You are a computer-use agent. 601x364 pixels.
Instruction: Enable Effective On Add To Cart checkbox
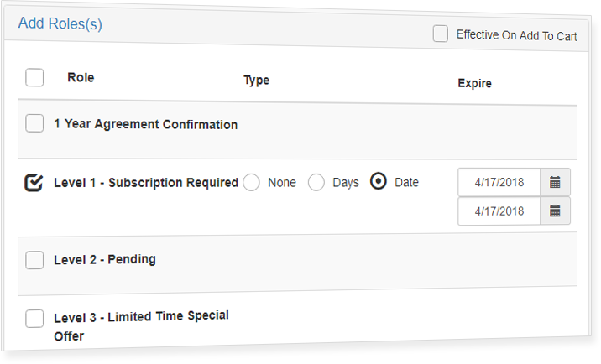[x=441, y=34]
